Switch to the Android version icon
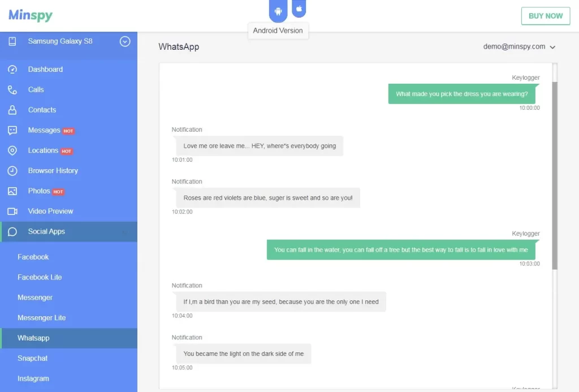The width and height of the screenshot is (579, 392). (x=278, y=11)
